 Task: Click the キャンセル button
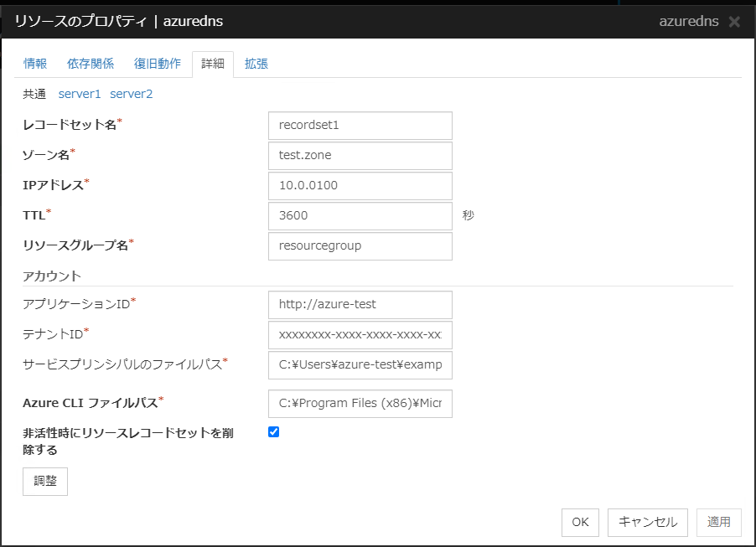click(x=647, y=522)
